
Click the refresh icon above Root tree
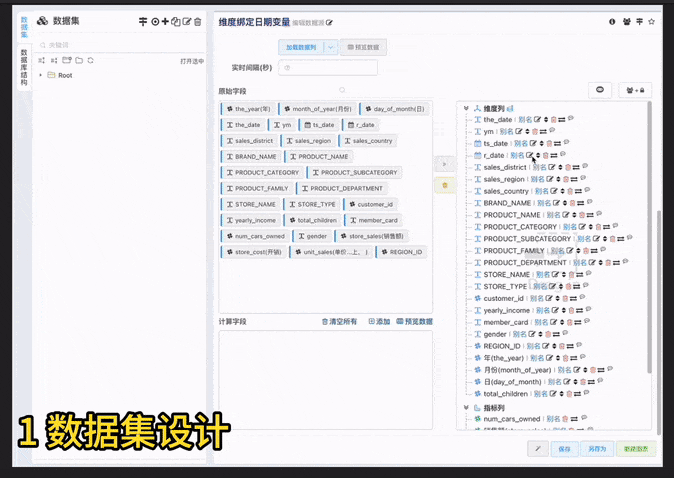coord(91,60)
